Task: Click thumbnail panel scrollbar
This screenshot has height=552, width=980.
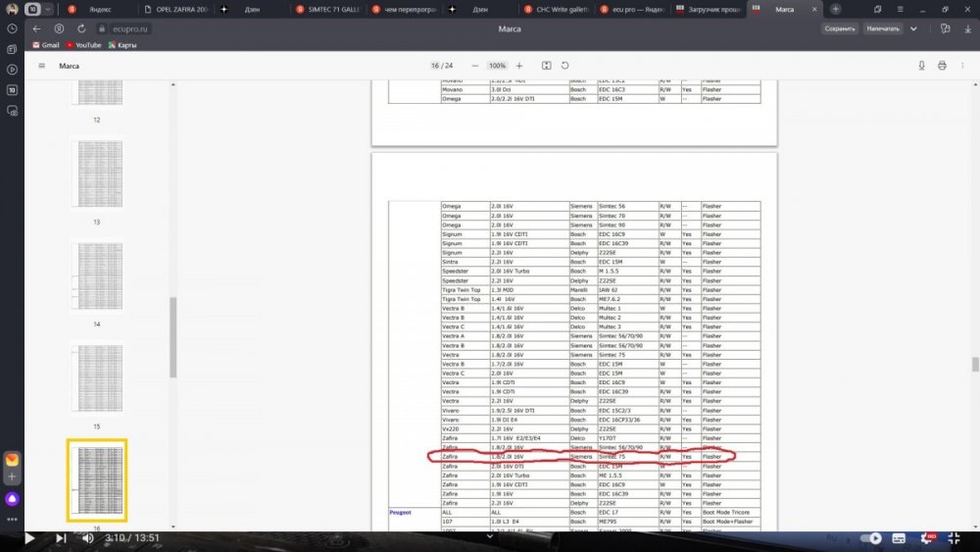Action: (173, 337)
